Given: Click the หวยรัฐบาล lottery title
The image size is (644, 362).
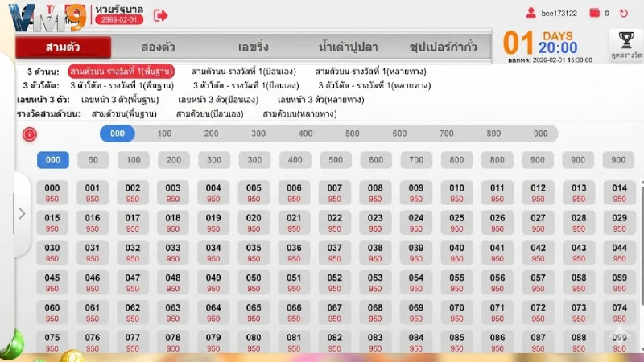Looking at the screenshot, I should click(119, 9).
